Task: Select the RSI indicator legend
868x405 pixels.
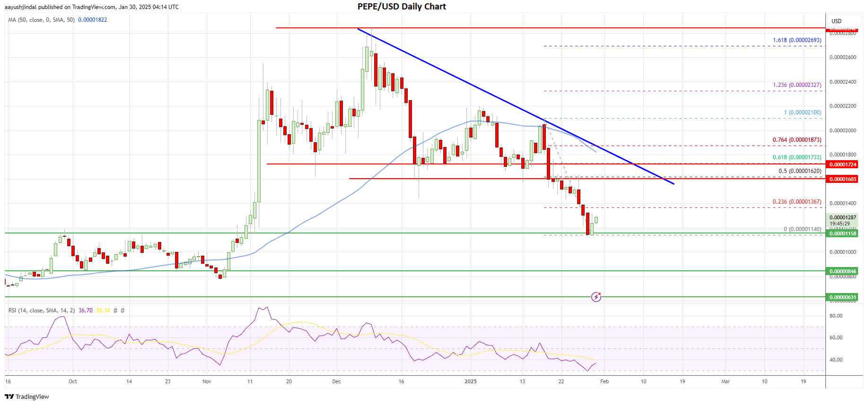Action: [x=42, y=310]
